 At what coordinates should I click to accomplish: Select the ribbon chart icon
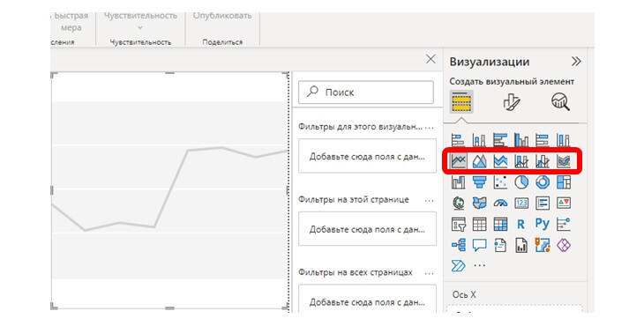(564, 161)
